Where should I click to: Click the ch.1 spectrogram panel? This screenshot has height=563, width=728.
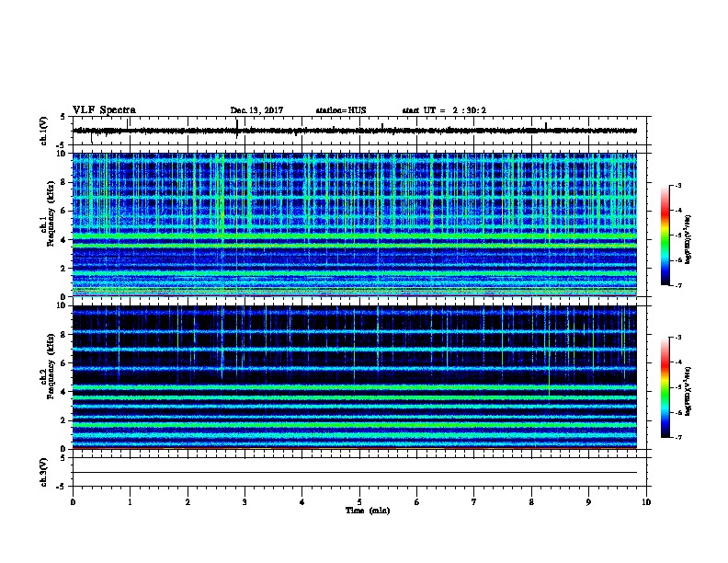(354, 224)
